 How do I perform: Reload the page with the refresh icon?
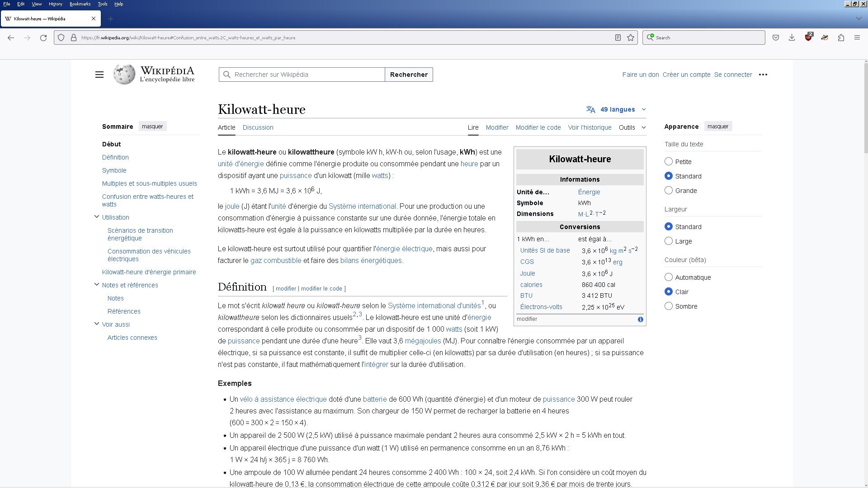[x=43, y=38]
